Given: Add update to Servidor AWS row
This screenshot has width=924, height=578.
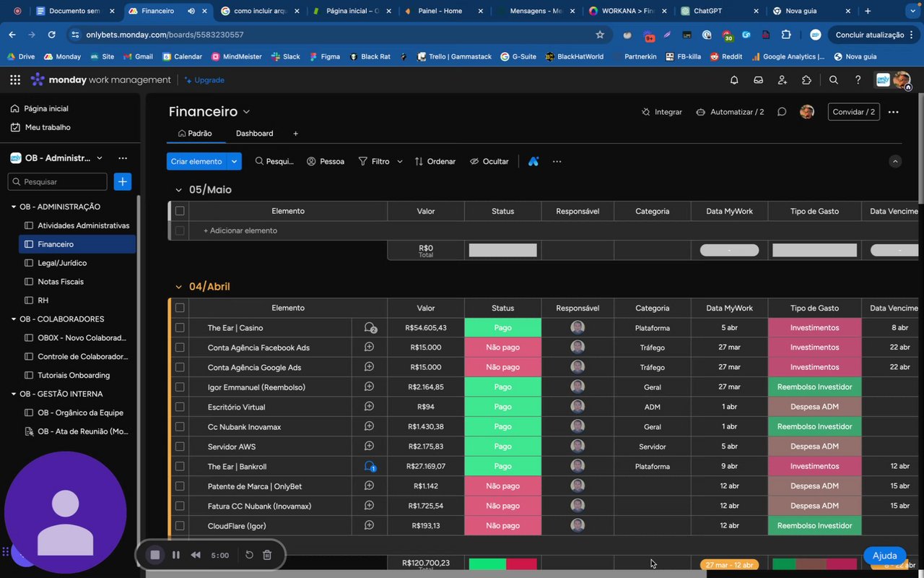Looking at the screenshot, I should (x=369, y=447).
